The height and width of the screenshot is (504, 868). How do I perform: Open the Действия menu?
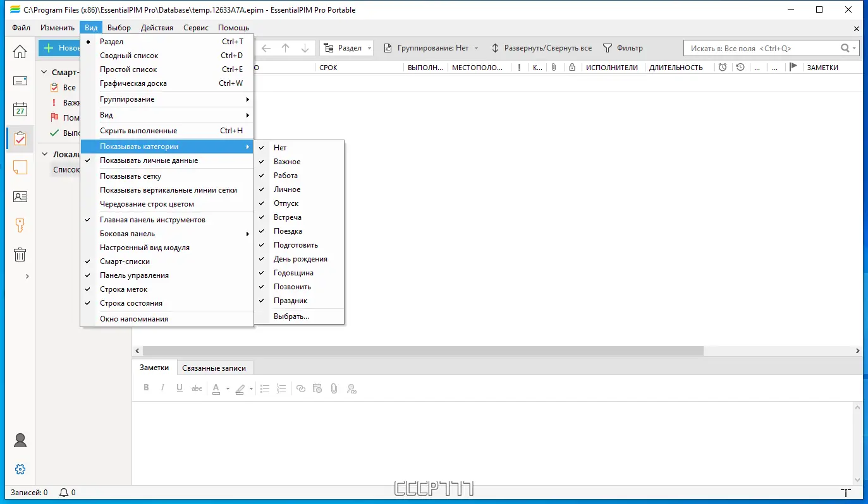tap(157, 28)
